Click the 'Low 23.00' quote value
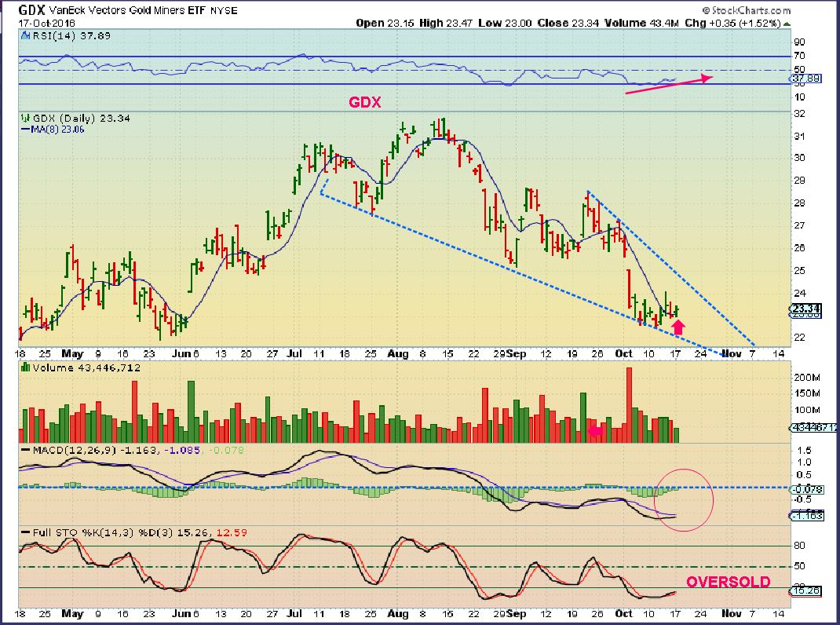840x625 pixels. 505,23
